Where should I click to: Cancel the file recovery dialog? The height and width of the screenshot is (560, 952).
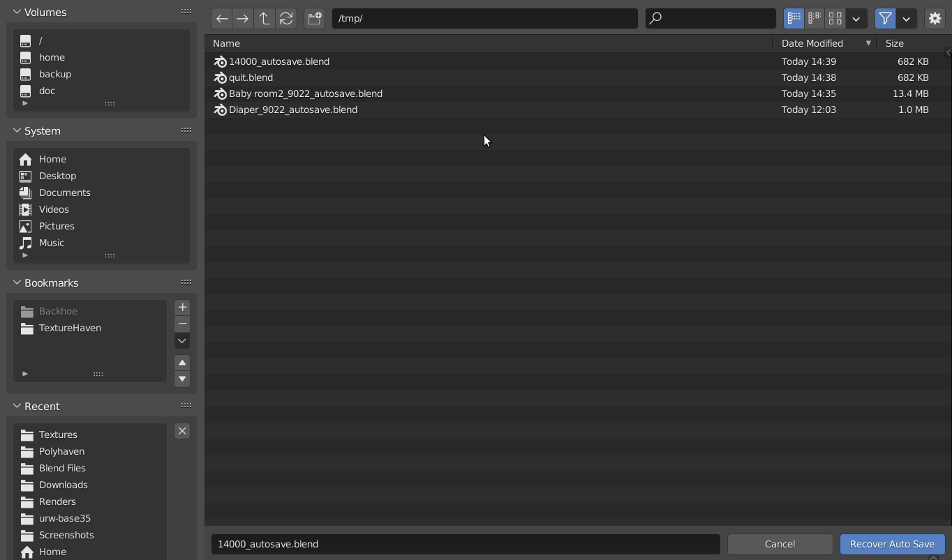tap(780, 544)
